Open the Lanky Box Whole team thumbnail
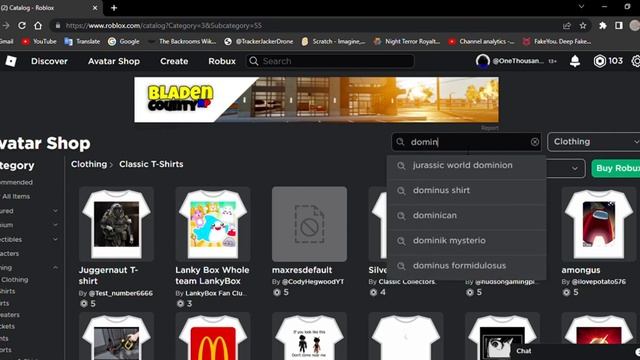The image size is (640, 360). tap(213, 224)
